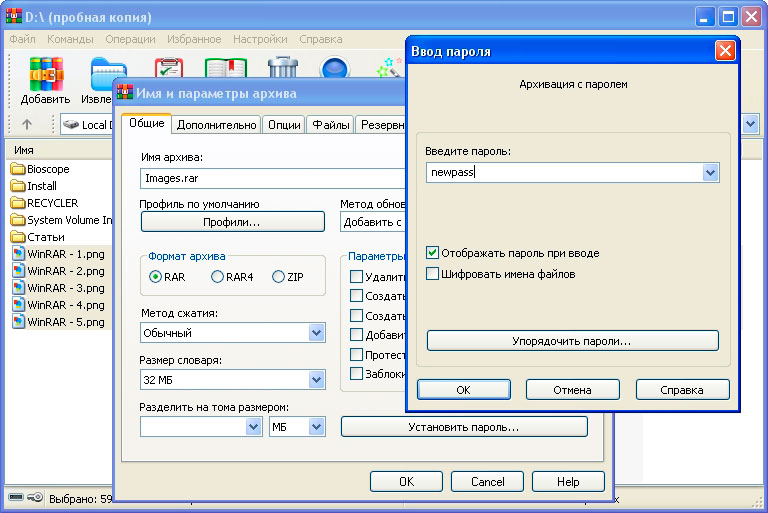Select the RAR4 archive format

[217, 277]
